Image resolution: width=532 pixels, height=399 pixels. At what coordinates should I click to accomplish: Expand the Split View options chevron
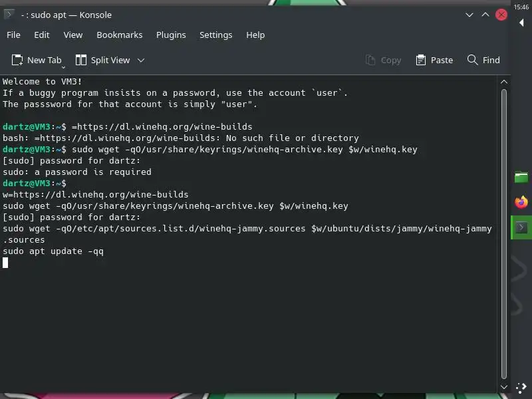pyautogui.click(x=141, y=61)
